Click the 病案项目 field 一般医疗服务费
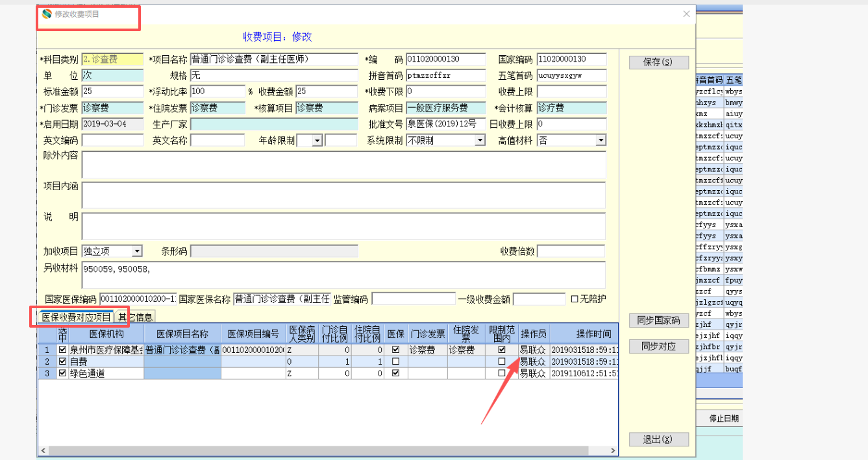This screenshot has height=460, width=868. click(x=445, y=108)
